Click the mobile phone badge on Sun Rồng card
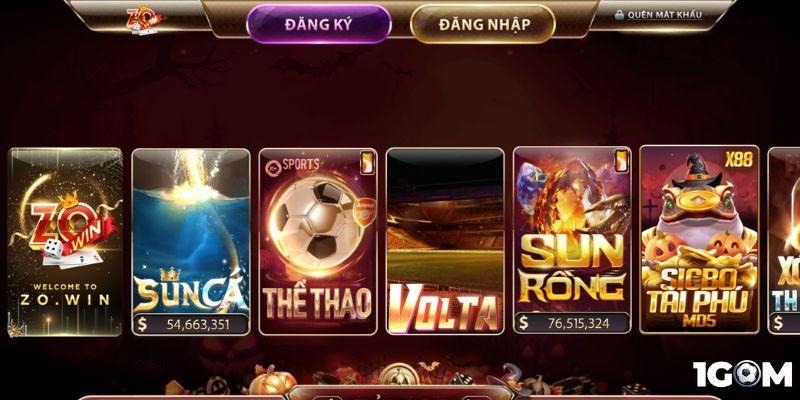This screenshot has height=400, width=800. [621, 161]
